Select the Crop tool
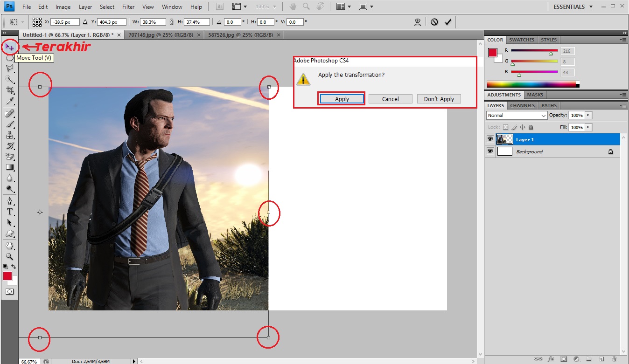Image resolution: width=629 pixels, height=364 pixels. (9, 90)
